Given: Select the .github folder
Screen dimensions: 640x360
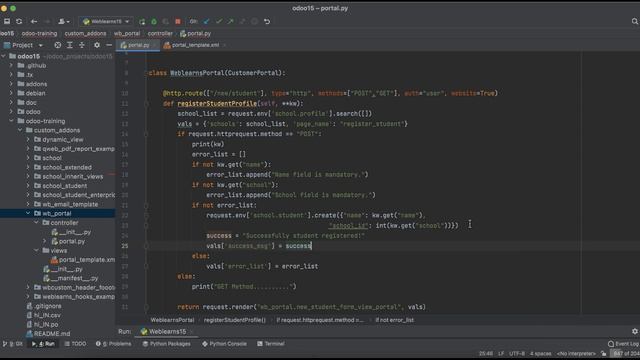Looking at the screenshot, I should pos(36,65).
